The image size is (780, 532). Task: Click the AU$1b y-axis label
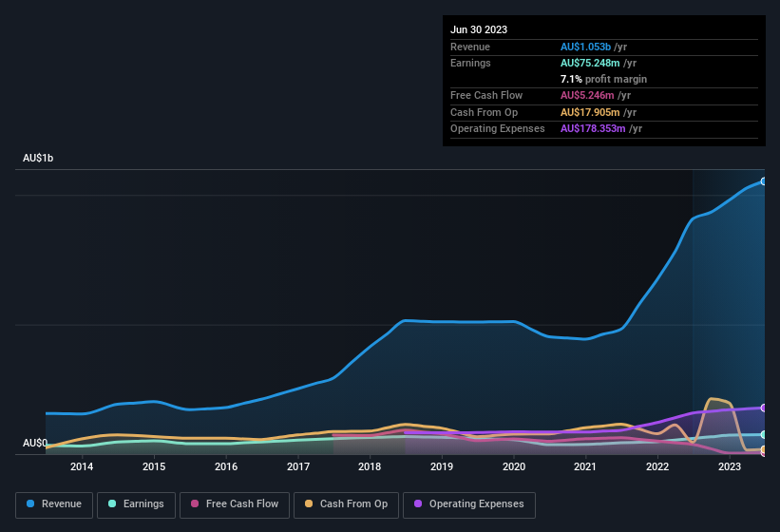tap(38, 158)
